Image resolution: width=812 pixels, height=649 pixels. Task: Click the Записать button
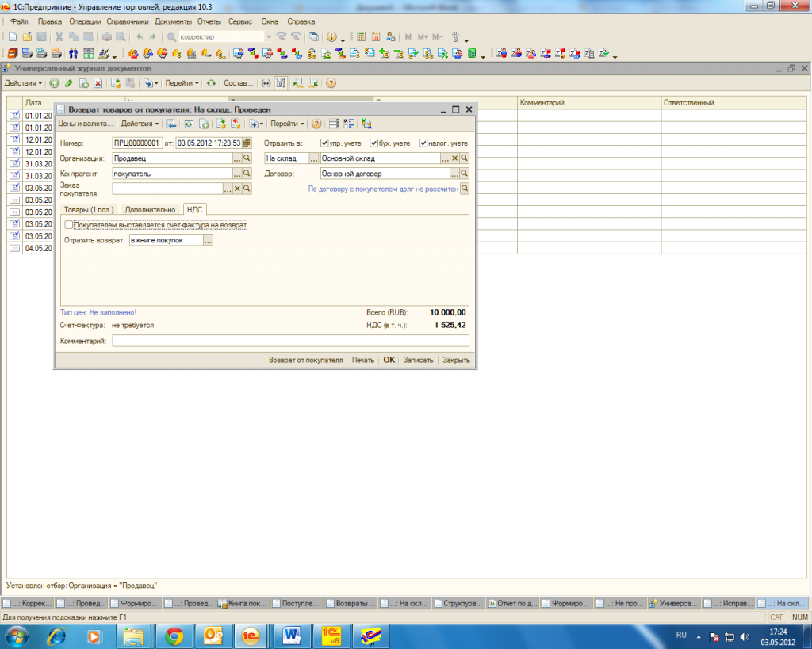click(x=418, y=360)
